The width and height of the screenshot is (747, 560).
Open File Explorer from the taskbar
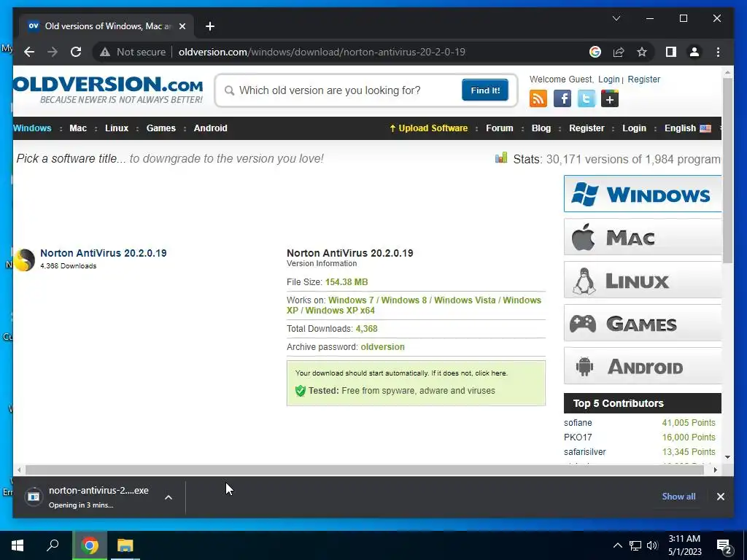click(x=125, y=545)
